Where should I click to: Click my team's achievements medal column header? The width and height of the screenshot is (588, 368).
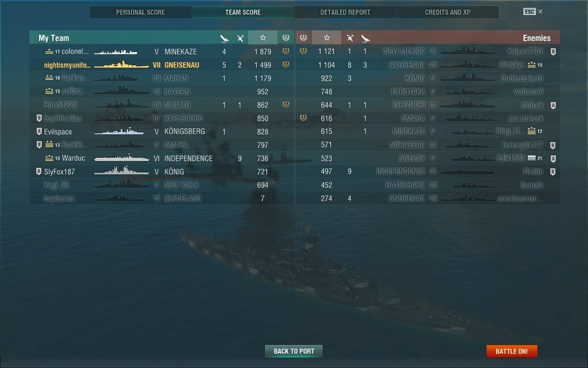pyautogui.click(x=286, y=38)
